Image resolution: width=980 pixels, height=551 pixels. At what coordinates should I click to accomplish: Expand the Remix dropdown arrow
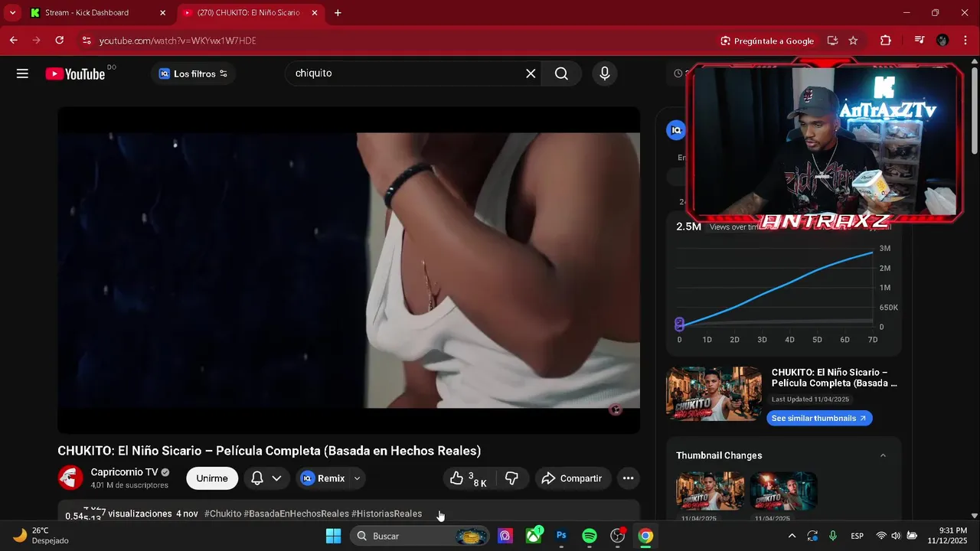(357, 478)
